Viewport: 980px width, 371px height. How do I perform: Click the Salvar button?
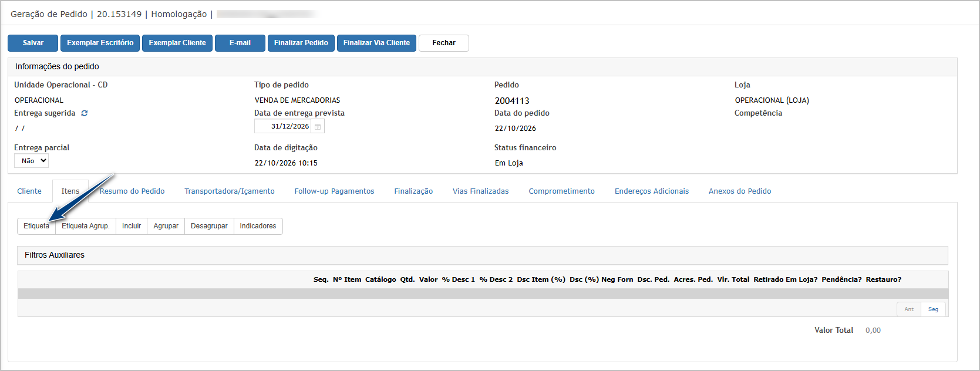[x=33, y=43]
